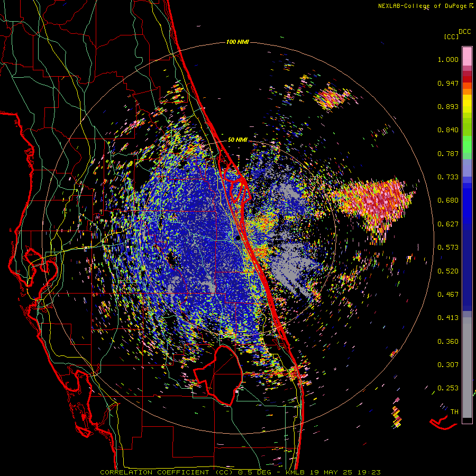
Task: Click the 0.787 scale value
Action: pos(448,153)
